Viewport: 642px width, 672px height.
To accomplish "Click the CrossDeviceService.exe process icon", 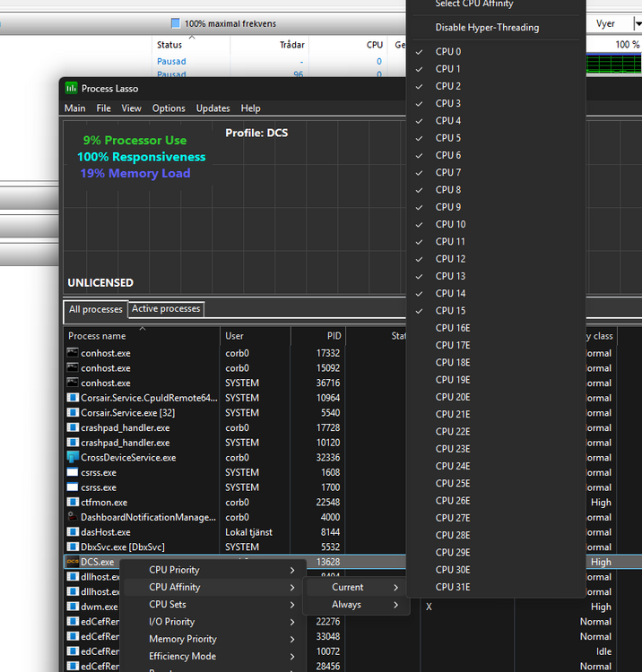I will (73, 457).
